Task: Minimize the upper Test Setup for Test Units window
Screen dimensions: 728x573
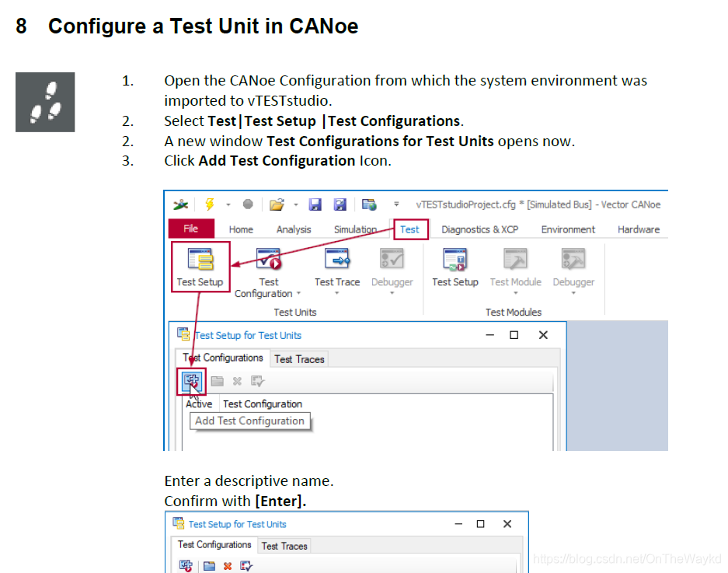Action: [489, 335]
